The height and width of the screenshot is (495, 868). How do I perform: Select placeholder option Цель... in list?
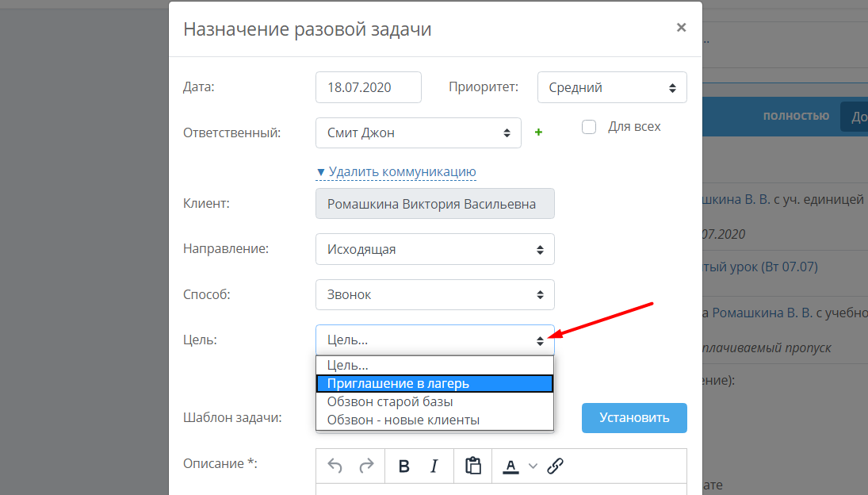[434, 365]
